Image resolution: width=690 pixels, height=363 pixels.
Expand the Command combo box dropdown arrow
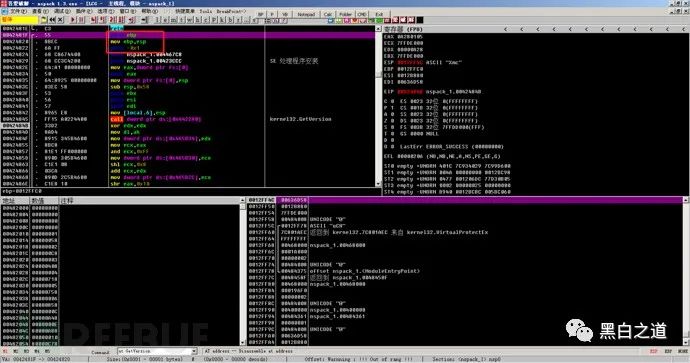194,351
